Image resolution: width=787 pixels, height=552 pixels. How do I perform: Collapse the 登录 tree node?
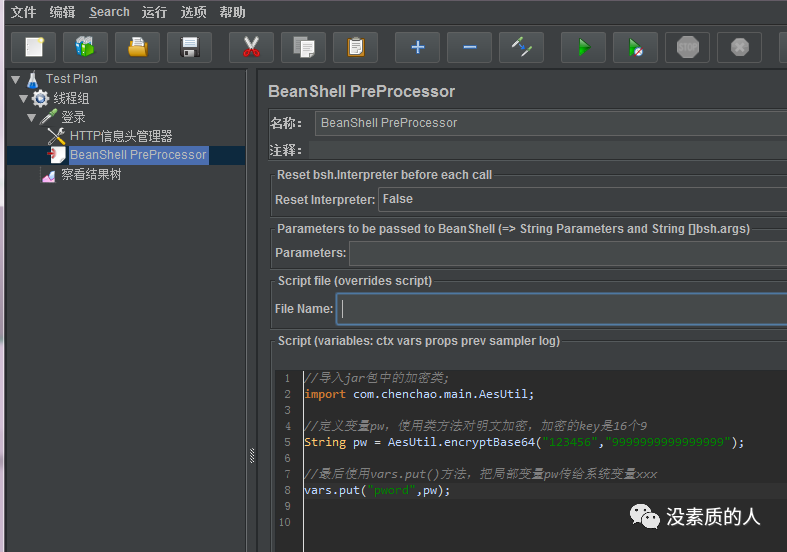pos(32,117)
